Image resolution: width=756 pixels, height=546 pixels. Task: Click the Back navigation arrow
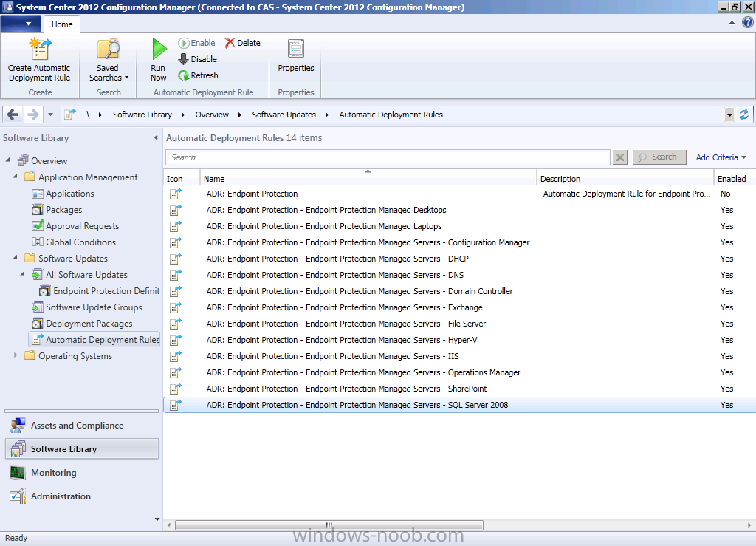pyautogui.click(x=13, y=115)
